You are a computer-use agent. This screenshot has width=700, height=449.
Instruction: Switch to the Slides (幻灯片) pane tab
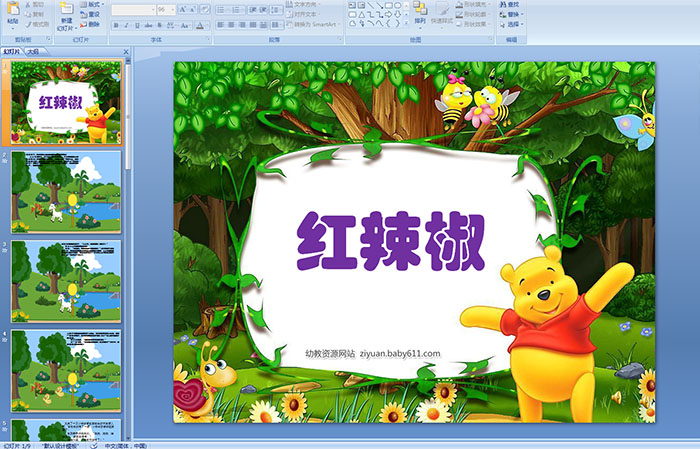tap(12, 51)
